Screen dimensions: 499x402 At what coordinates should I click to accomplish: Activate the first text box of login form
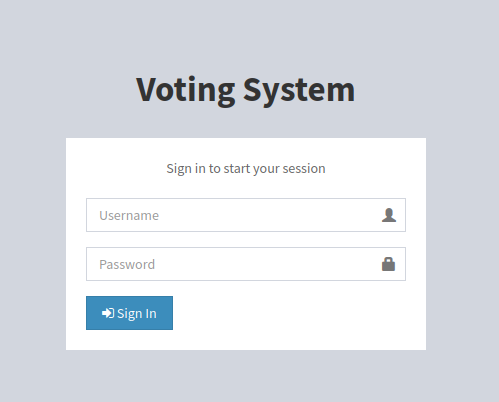tap(246, 215)
